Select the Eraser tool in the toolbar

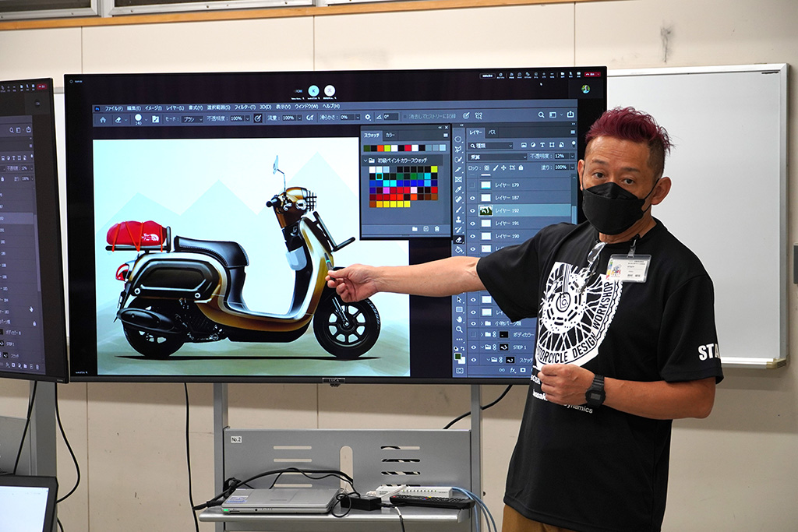(458, 240)
